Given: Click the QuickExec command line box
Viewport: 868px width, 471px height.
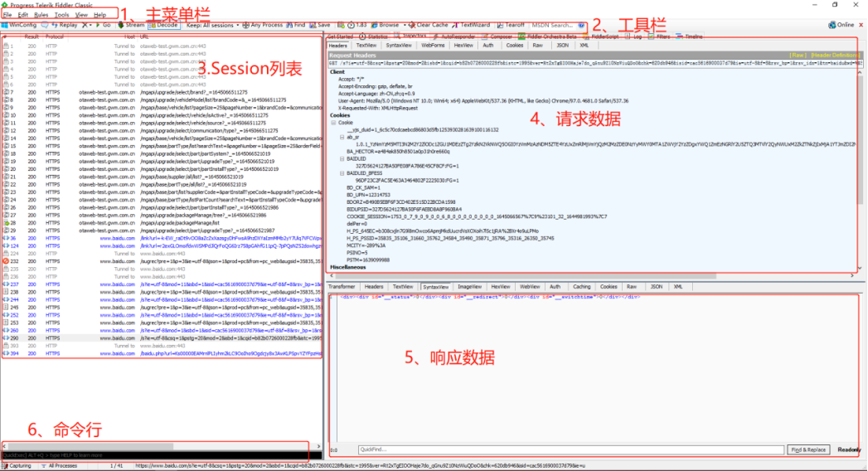Looking at the screenshot, I should [x=162, y=455].
